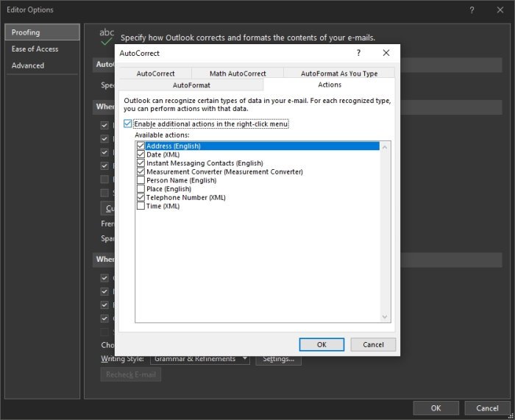Image resolution: width=515 pixels, height=420 pixels.
Task: Uncheck the Date (XML) action
Action: coord(141,154)
